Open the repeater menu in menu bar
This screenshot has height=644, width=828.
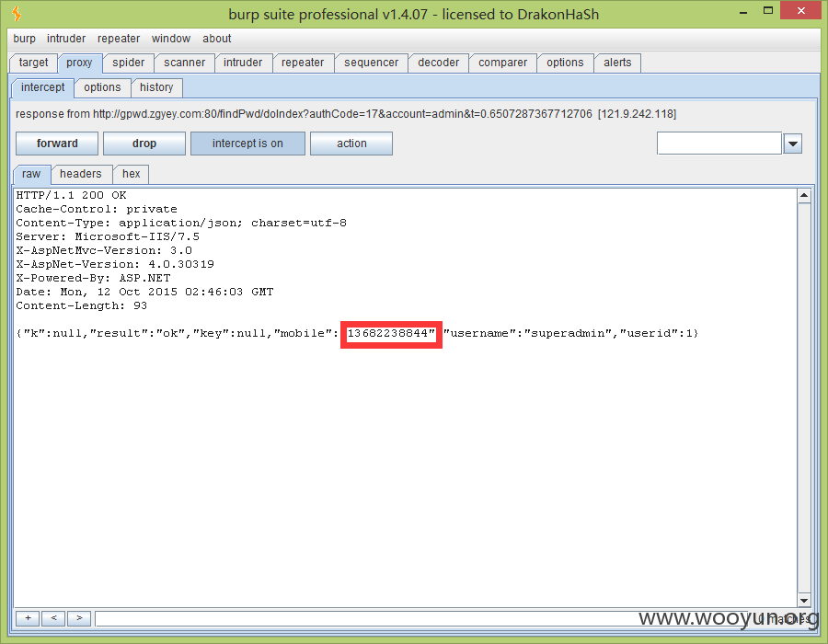119,39
